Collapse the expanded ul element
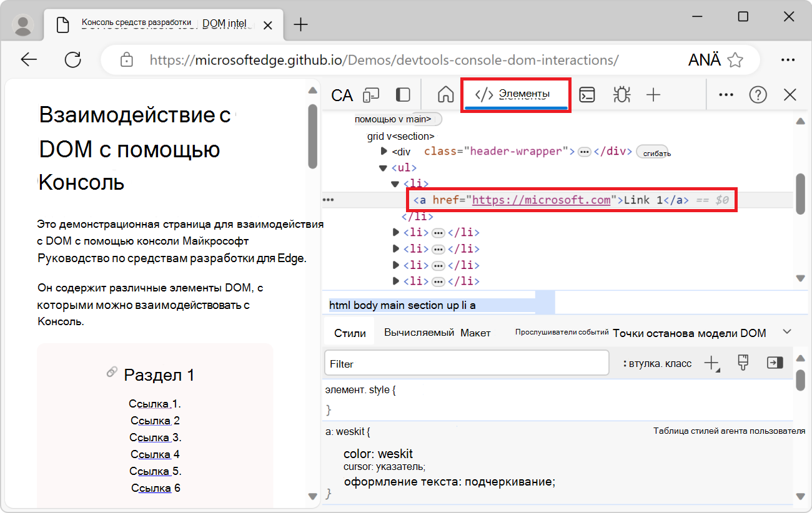812x513 pixels. (x=383, y=167)
